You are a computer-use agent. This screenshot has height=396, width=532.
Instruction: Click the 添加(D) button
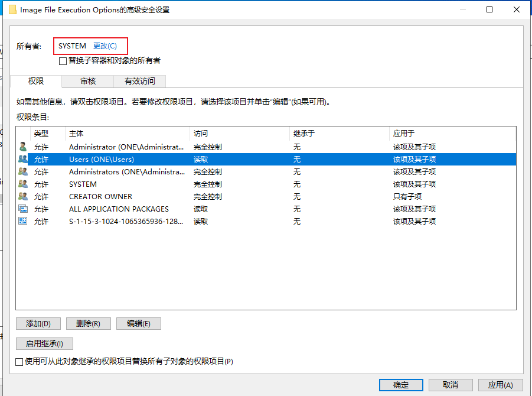click(38, 324)
